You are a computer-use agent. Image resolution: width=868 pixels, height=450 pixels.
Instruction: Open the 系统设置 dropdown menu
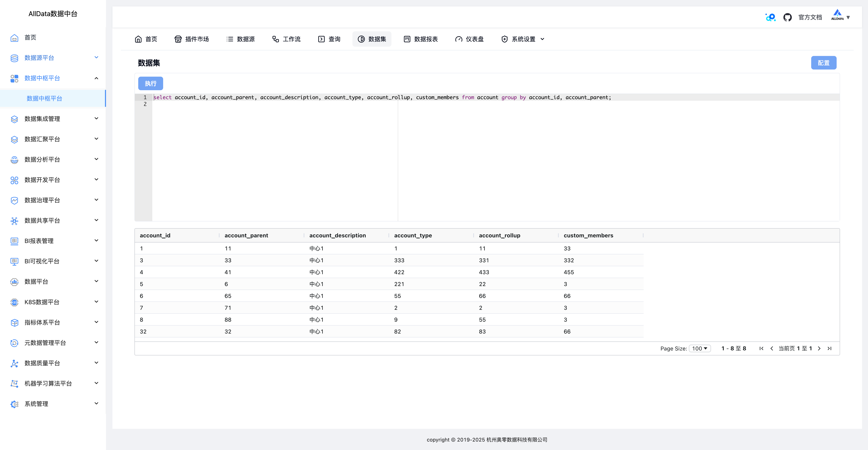[x=523, y=39]
